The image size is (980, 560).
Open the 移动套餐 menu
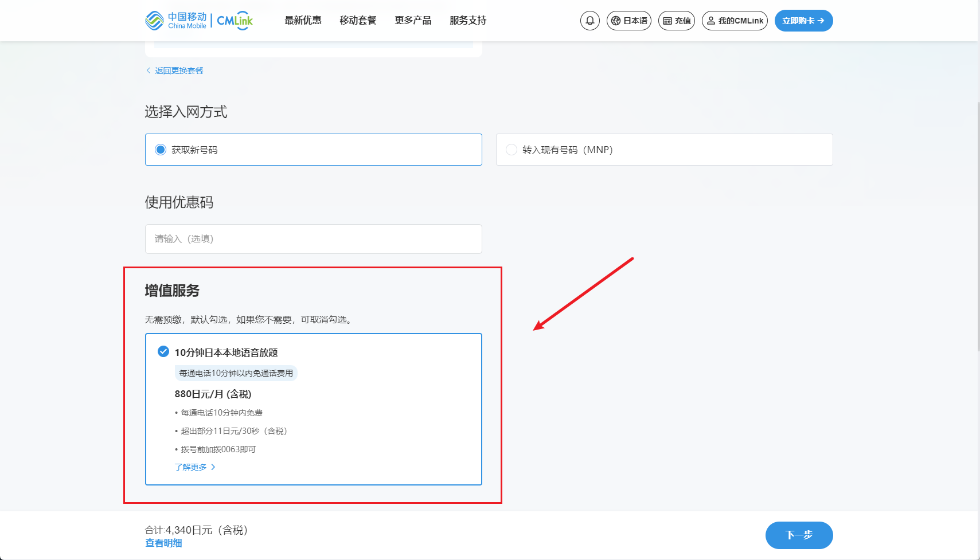pos(358,21)
